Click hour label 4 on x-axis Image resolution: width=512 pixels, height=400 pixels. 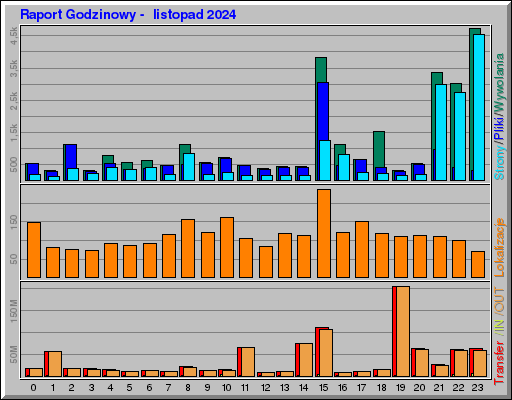110,388
